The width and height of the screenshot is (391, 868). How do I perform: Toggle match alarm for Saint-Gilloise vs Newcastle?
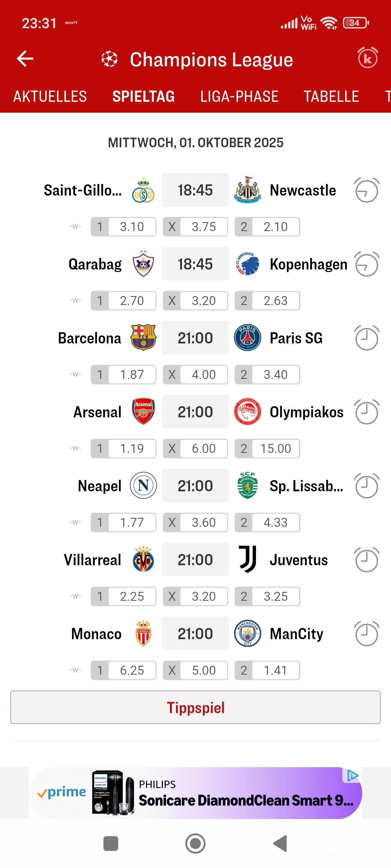pyautogui.click(x=367, y=190)
